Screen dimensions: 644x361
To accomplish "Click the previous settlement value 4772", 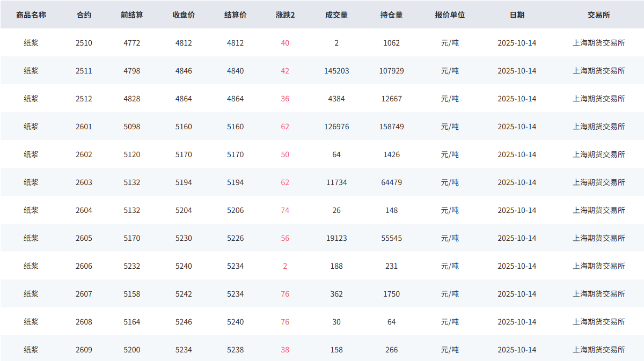I will 131,43.
